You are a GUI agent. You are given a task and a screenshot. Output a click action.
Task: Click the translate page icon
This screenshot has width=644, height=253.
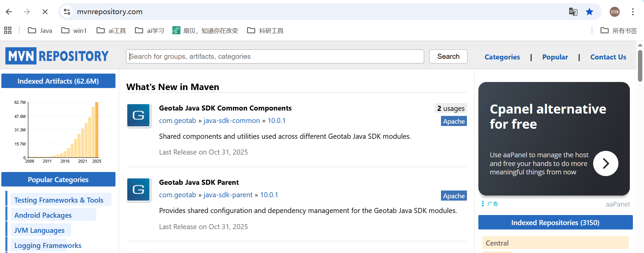(573, 12)
